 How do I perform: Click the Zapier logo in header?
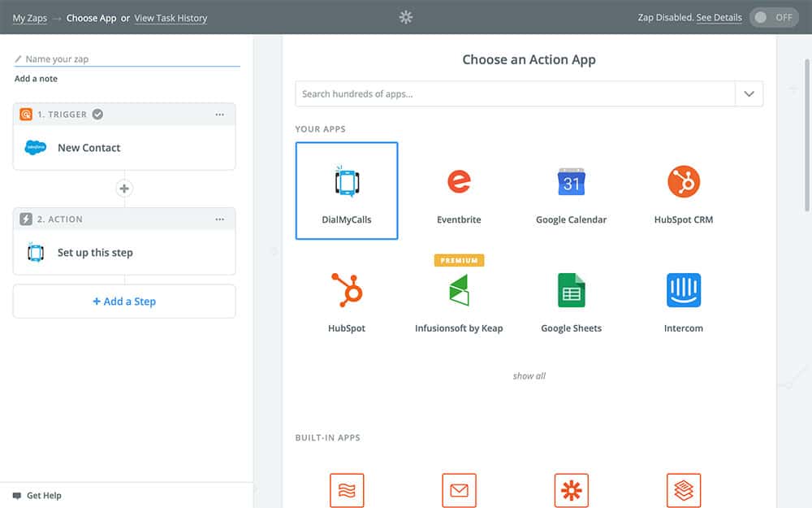406,17
